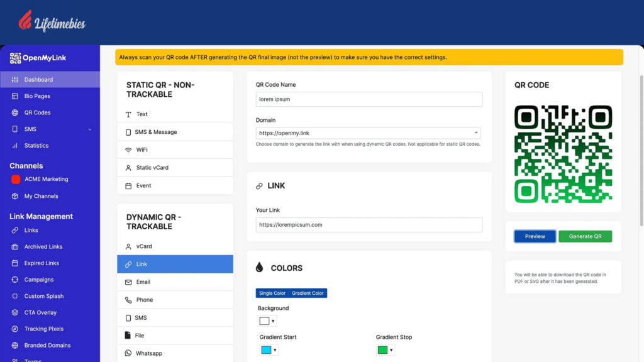Open the CTA Overlay sidebar item

click(50, 312)
